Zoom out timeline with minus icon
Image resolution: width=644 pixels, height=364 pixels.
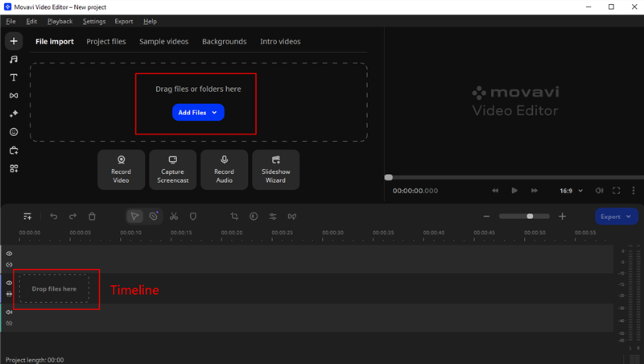486,217
